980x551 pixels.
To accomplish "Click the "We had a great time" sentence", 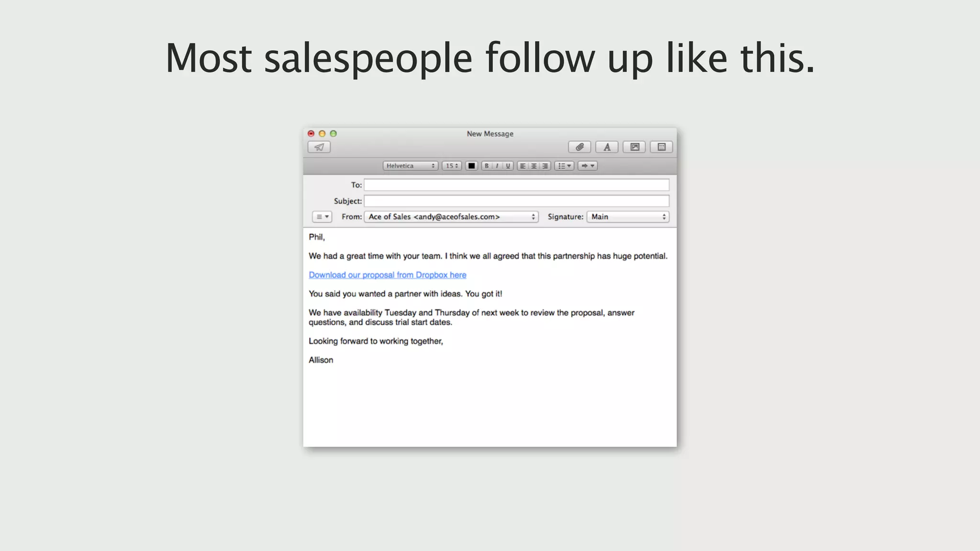I will pyautogui.click(x=488, y=256).
